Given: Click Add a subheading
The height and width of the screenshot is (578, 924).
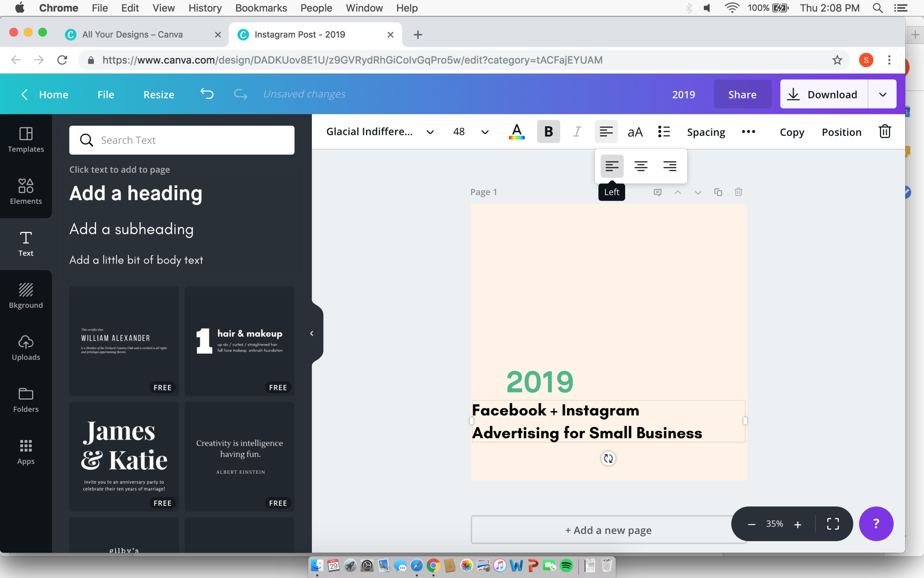Looking at the screenshot, I should [x=132, y=229].
